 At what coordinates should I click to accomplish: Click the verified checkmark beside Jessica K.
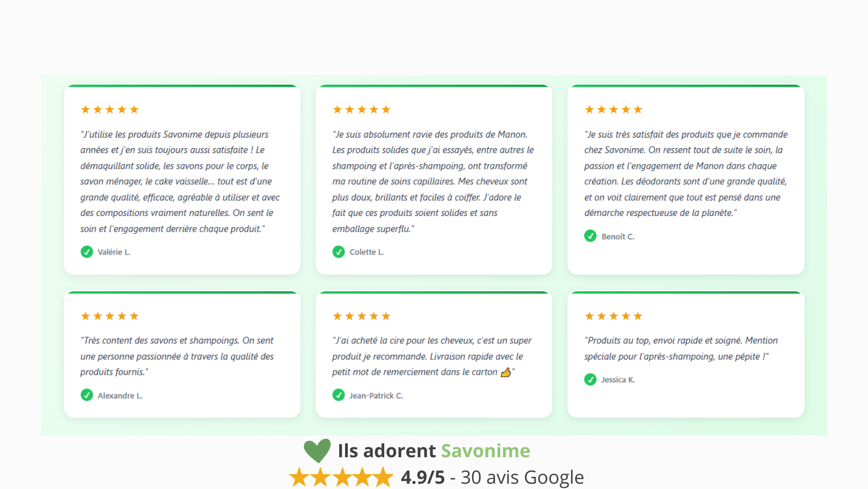point(591,379)
